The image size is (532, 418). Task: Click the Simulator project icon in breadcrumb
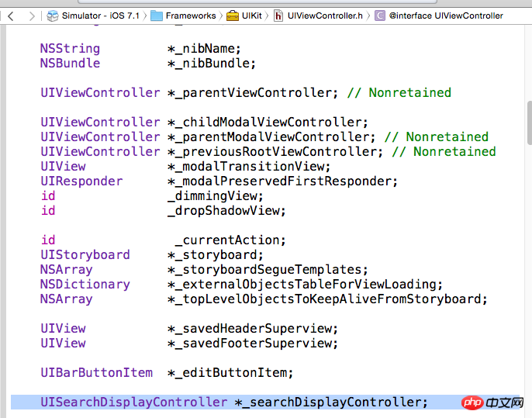coord(52,16)
